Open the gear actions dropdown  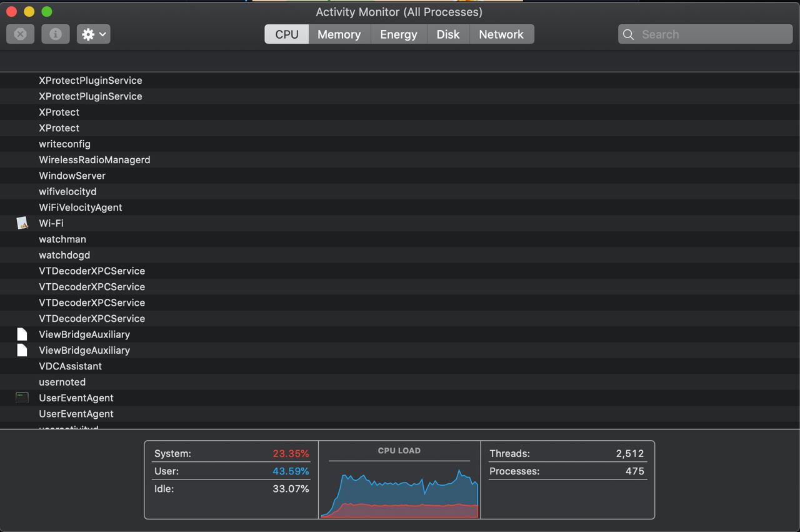click(94, 34)
